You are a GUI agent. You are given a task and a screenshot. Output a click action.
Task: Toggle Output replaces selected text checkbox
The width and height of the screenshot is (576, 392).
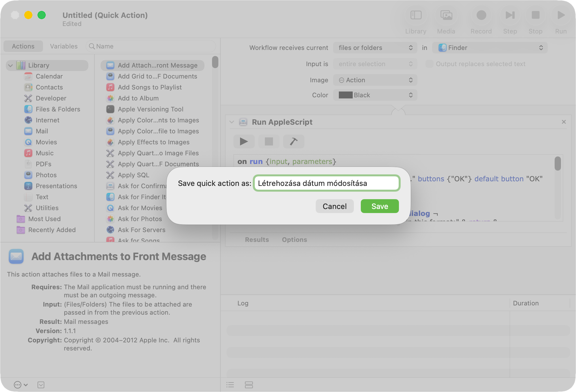pos(429,64)
